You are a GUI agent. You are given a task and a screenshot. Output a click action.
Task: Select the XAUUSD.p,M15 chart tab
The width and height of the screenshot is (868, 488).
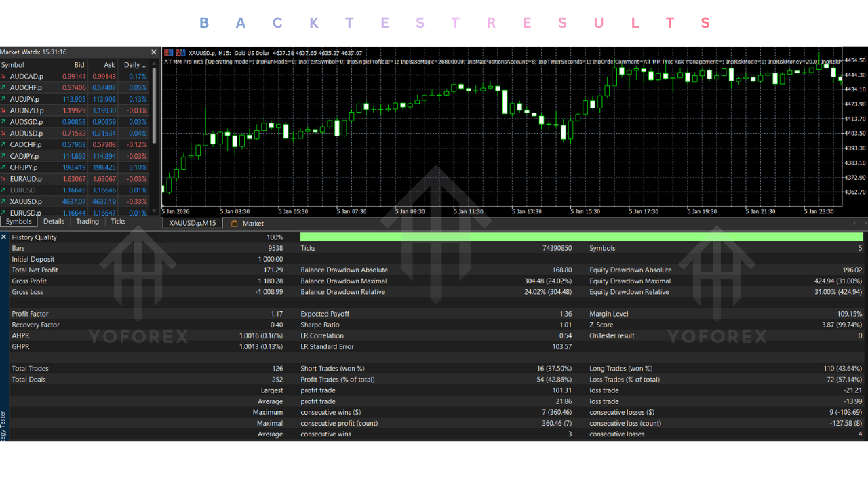click(x=193, y=223)
